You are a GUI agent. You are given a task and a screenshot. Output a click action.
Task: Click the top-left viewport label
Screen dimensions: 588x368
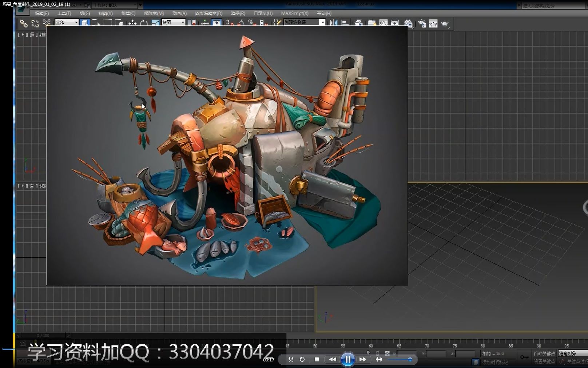click(x=32, y=35)
